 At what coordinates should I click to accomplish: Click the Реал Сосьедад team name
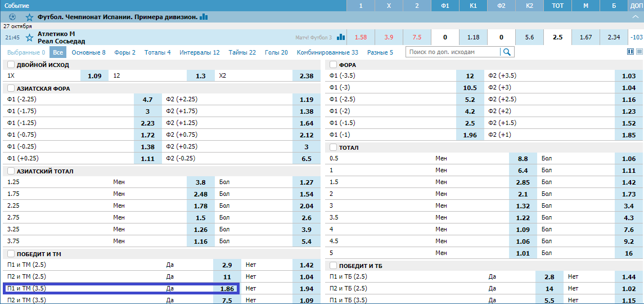[61, 41]
